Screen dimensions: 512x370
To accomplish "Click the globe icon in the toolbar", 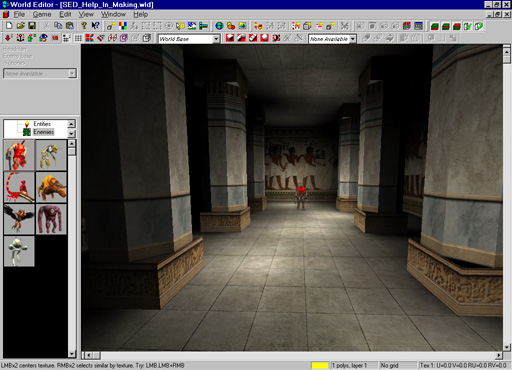I will (x=219, y=26).
